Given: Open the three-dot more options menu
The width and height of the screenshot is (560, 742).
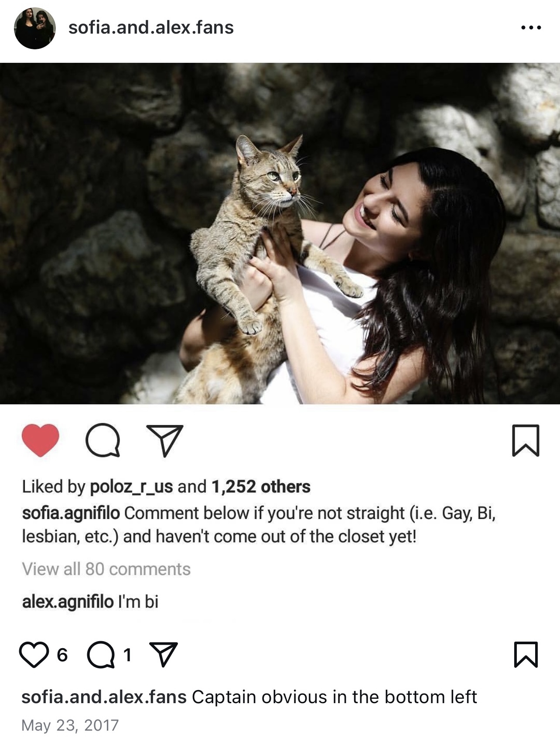Looking at the screenshot, I should [x=531, y=27].
